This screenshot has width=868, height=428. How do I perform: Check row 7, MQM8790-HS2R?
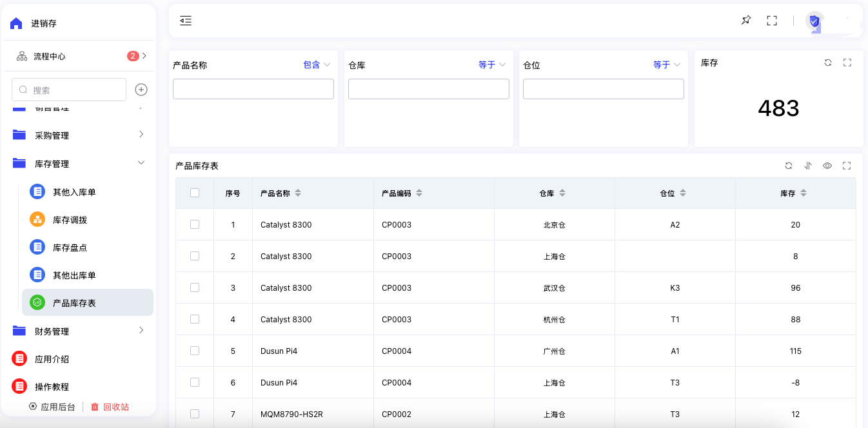(x=195, y=414)
